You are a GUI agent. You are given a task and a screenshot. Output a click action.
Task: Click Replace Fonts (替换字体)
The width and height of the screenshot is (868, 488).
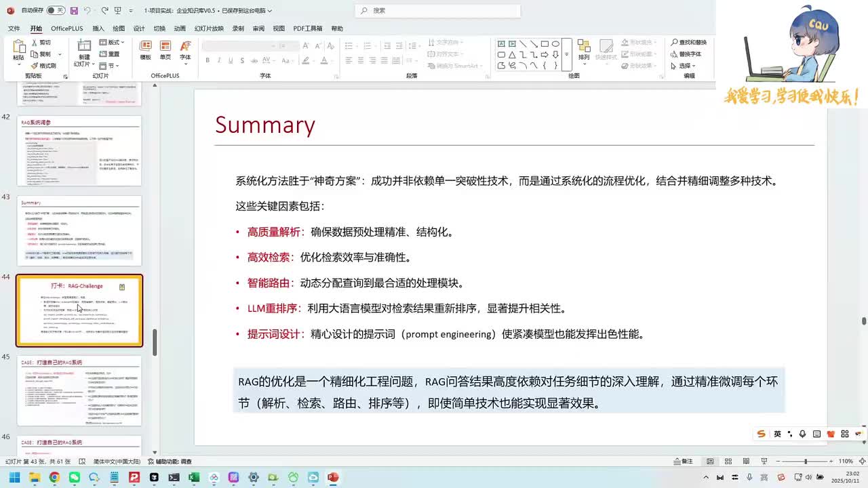[x=686, y=54]
